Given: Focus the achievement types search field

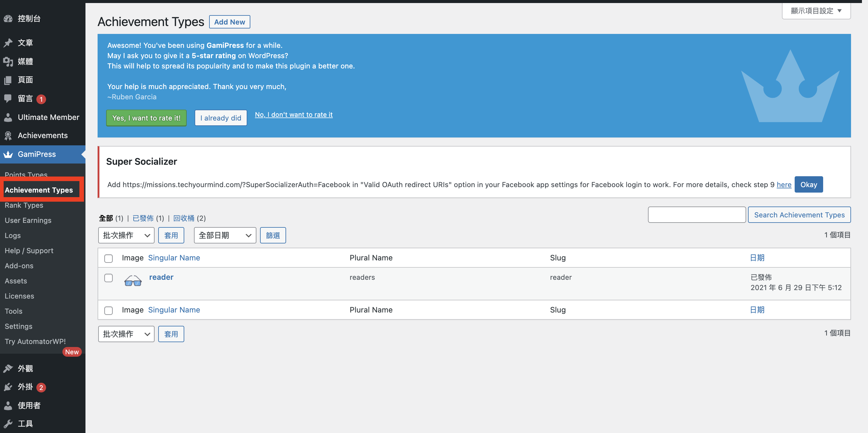Looking at the screenshot, I should [x=696, y=215].
